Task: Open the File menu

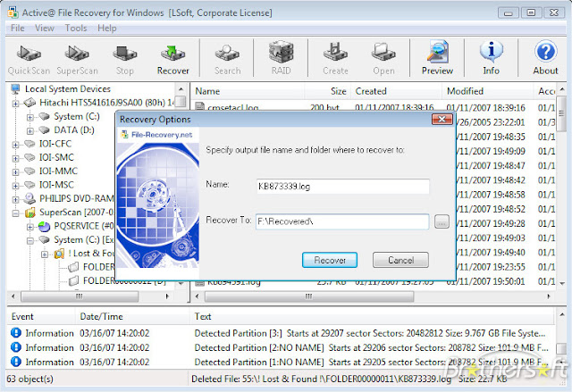Action: (x=18, y=28)
